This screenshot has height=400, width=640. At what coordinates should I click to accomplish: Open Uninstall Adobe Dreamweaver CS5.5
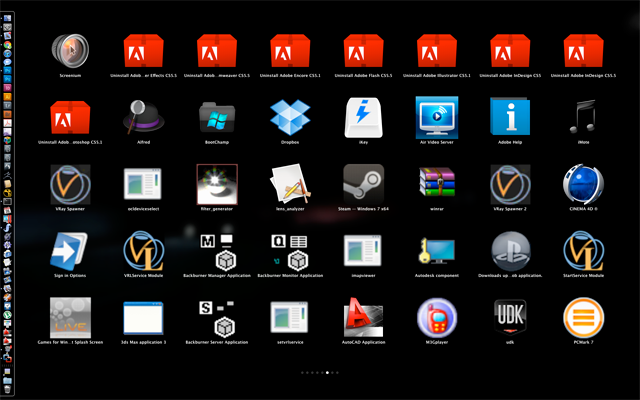coord(217,51)
